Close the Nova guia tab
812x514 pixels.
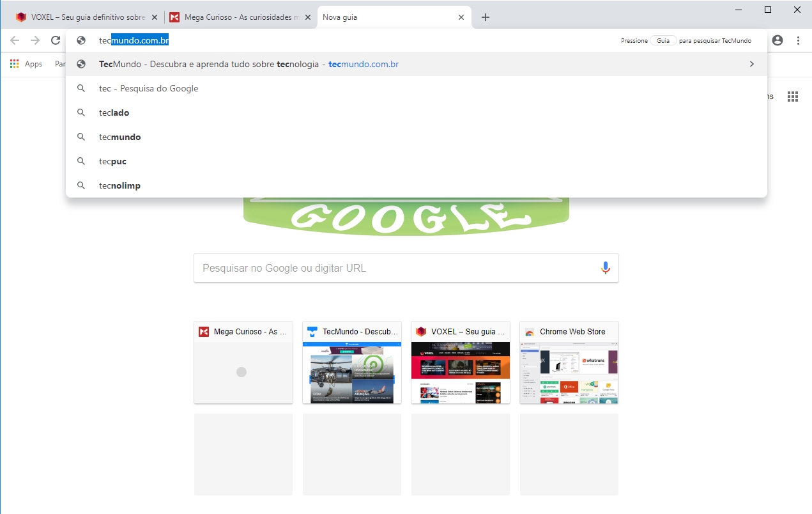(461, 17)
